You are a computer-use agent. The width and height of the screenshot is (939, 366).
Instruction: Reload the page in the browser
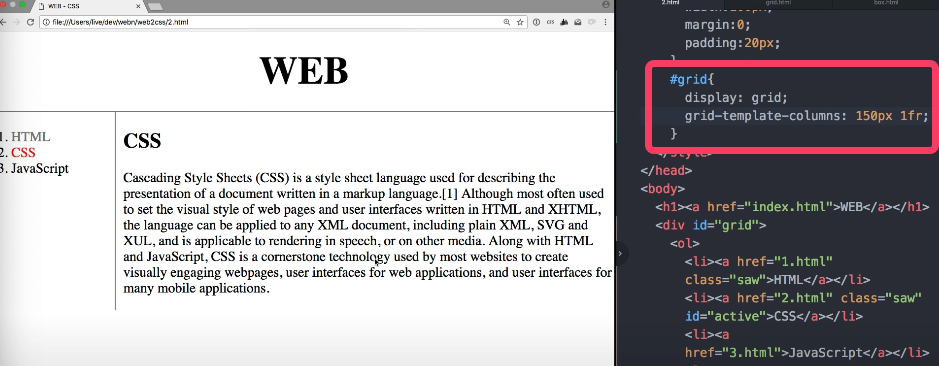30,22
